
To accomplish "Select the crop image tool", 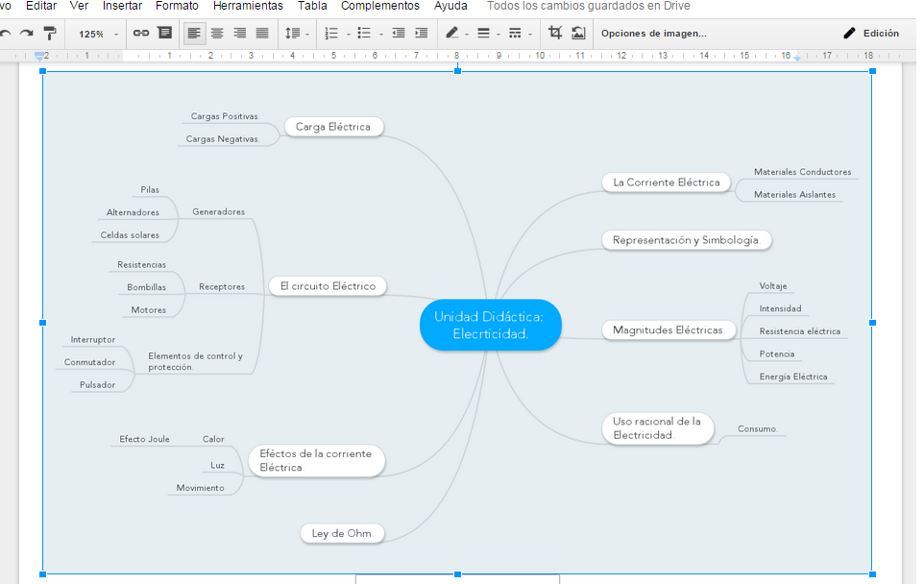I will 554,33.
